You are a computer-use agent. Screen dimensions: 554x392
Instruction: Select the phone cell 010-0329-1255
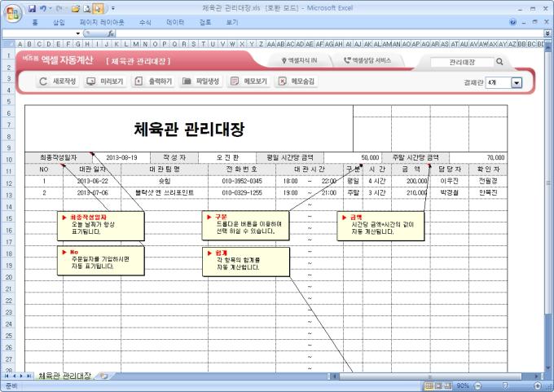pos(242,193)
